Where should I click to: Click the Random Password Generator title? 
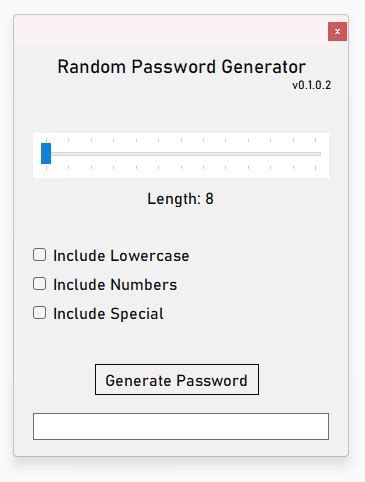181,66
